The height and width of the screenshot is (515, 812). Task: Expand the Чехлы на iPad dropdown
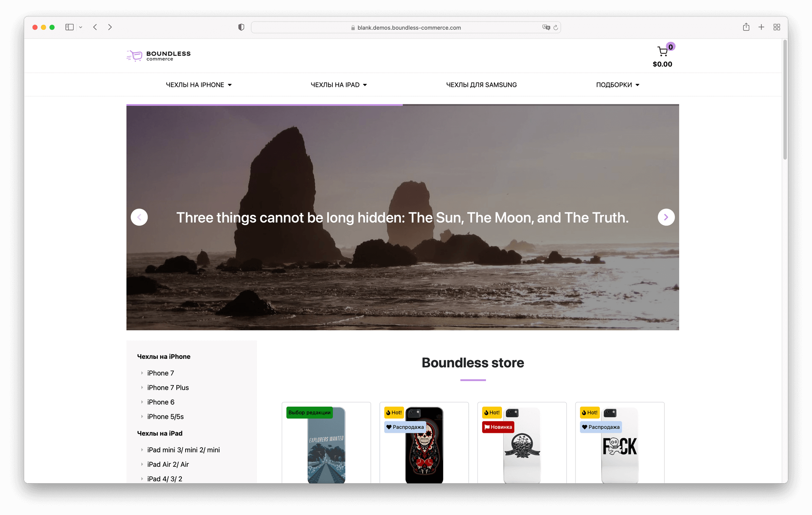click(339, 85)
